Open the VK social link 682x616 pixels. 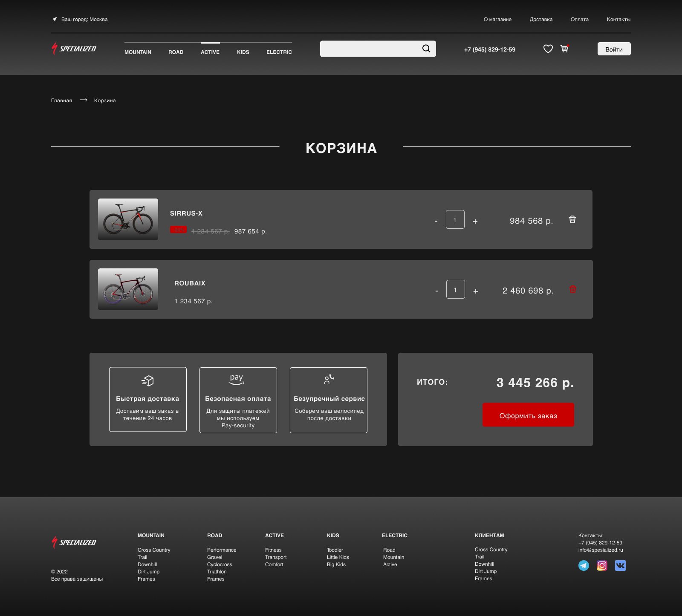[x=620, y=566]
